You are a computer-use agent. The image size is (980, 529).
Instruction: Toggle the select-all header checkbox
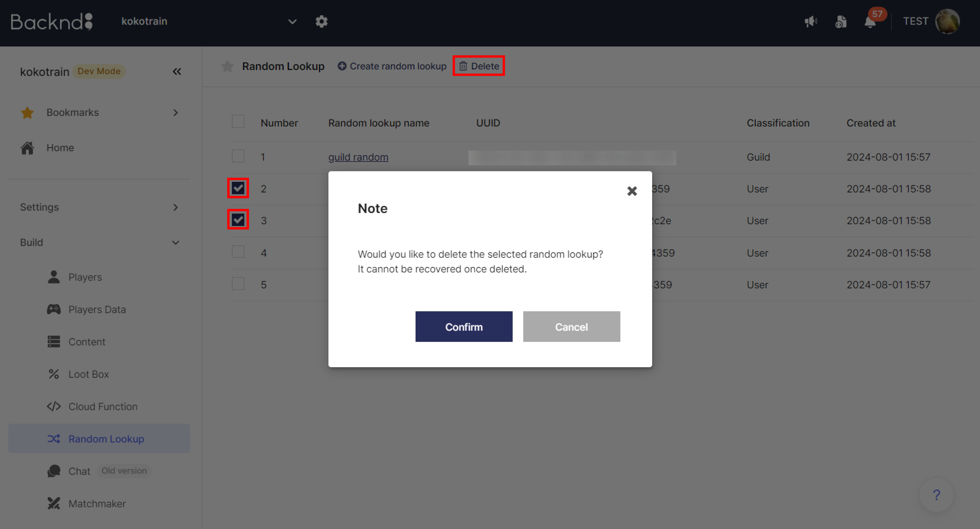(238, 121)
